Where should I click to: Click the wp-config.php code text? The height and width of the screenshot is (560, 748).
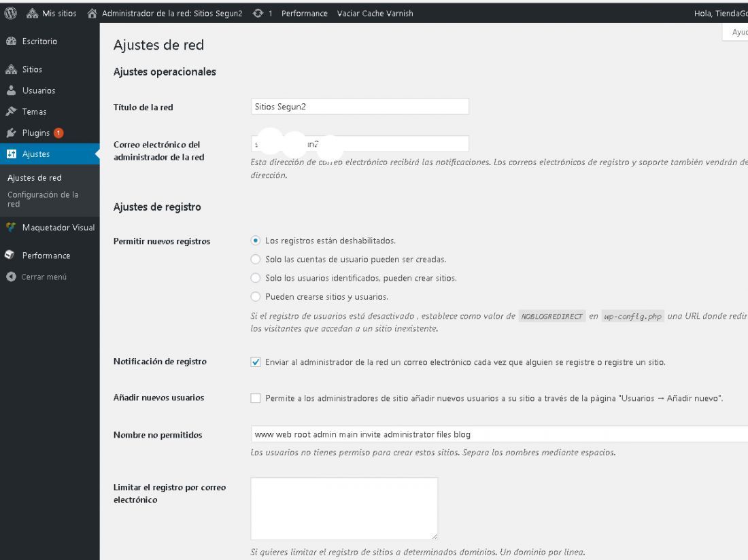click(x=632, y=316)
